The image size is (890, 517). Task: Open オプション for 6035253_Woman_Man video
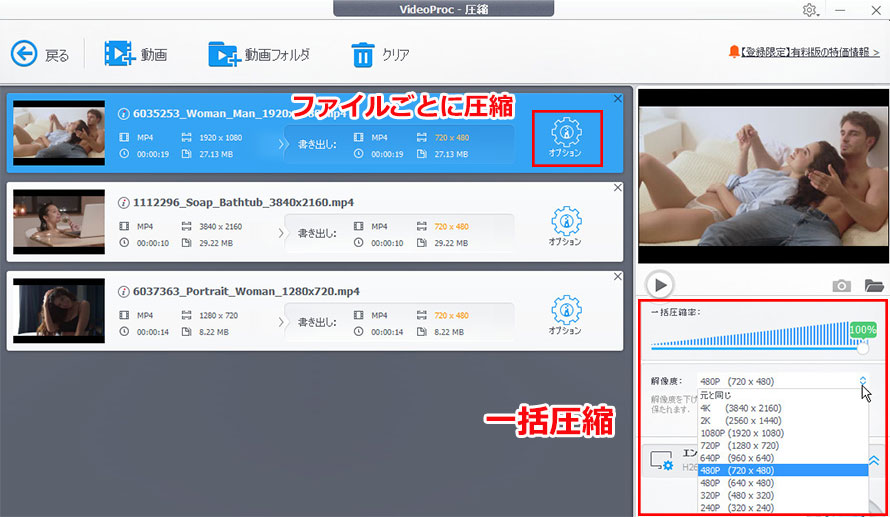(x=566, y=138)
